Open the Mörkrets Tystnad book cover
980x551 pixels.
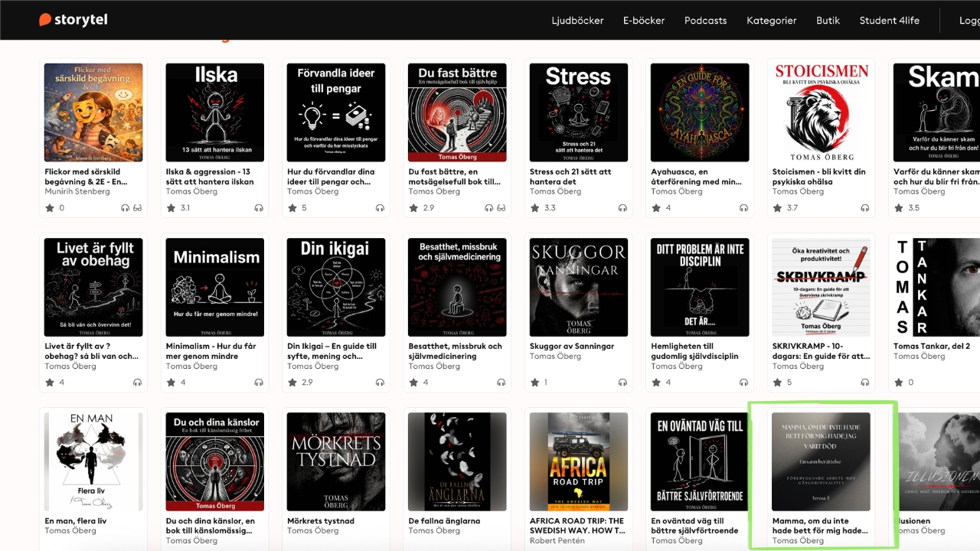pyautogui.click(x=336, y=461)
